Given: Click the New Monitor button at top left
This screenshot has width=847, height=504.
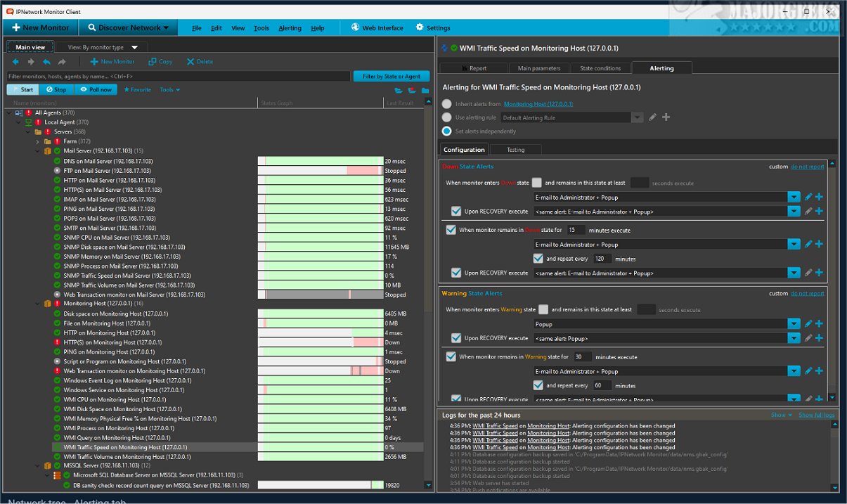Looking at the screenshot, I should [x=40, y=27].
